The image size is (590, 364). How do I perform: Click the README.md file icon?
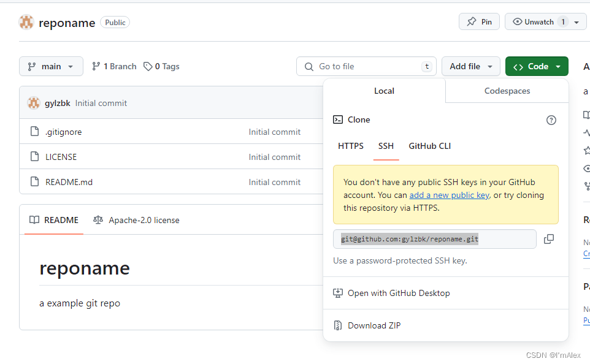34,181
